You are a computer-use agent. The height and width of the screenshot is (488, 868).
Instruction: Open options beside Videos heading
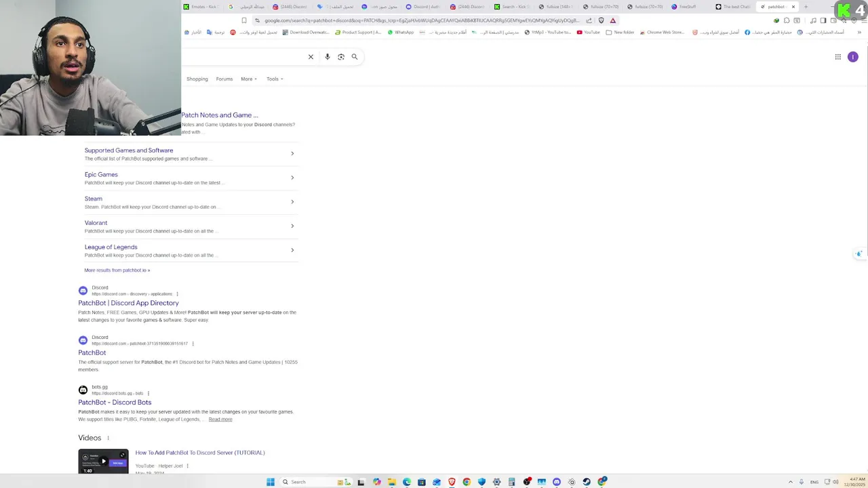tap(108, 439)
